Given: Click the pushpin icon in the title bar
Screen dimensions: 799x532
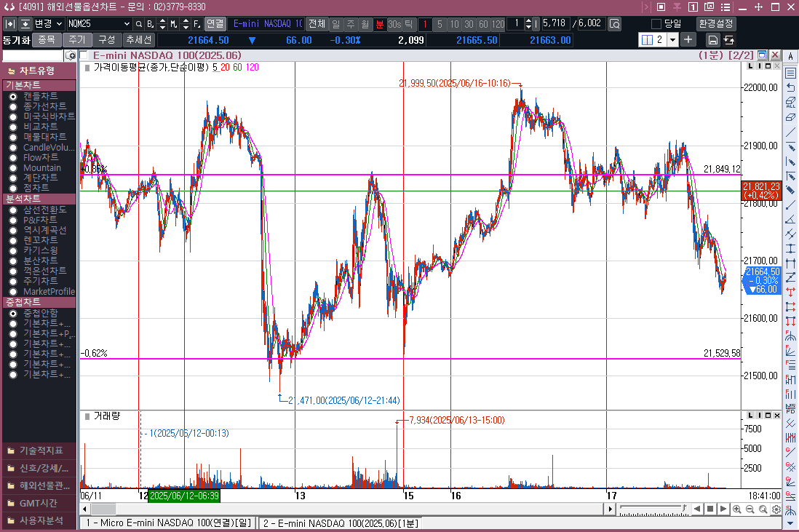Looking at the screenshot, I should pyautogui.click(x=677, y=7).
